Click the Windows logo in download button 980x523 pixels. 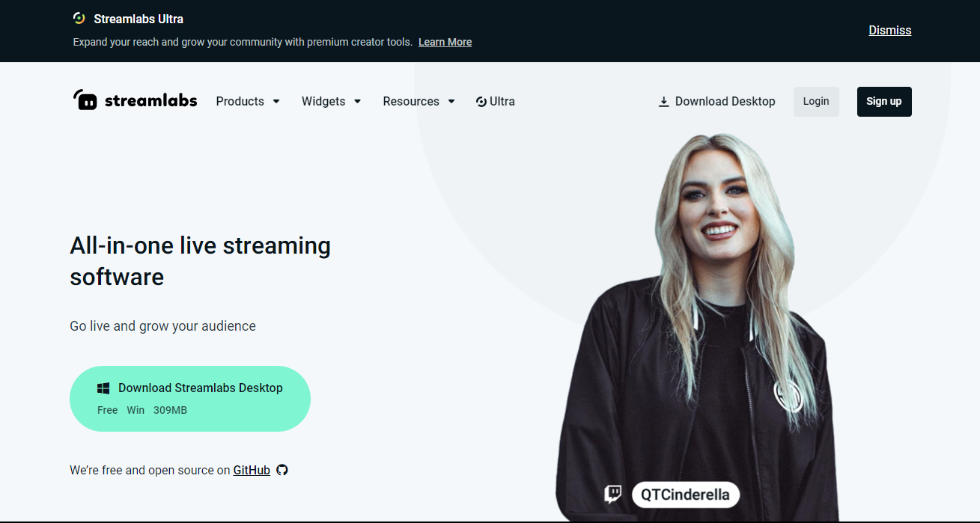[104, 388]
